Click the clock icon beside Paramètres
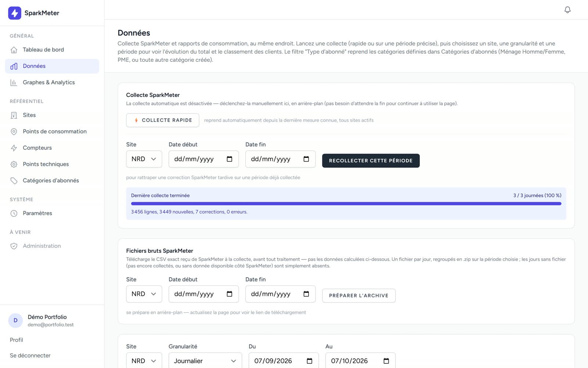This screenshot has height=368, width=588. 14,213
